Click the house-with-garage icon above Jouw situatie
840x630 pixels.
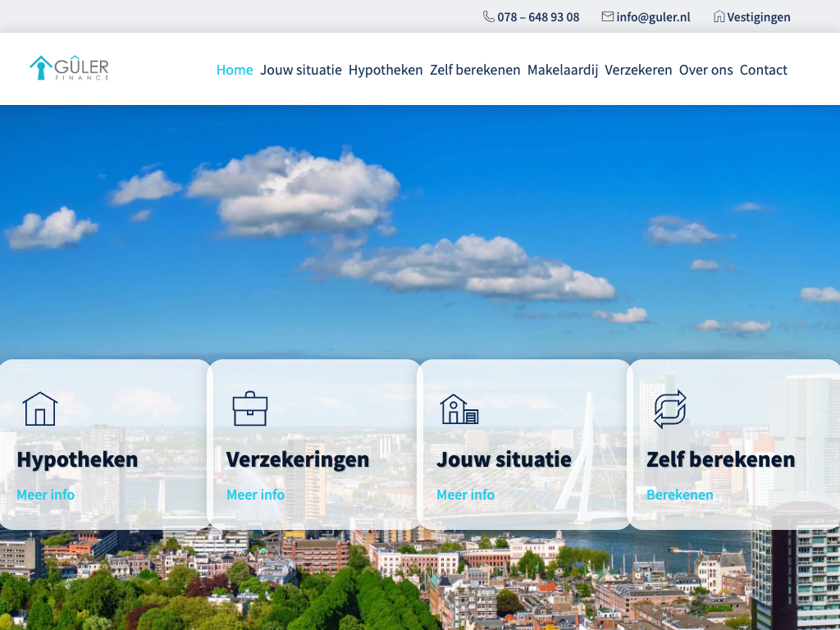[x=459, y=409]
